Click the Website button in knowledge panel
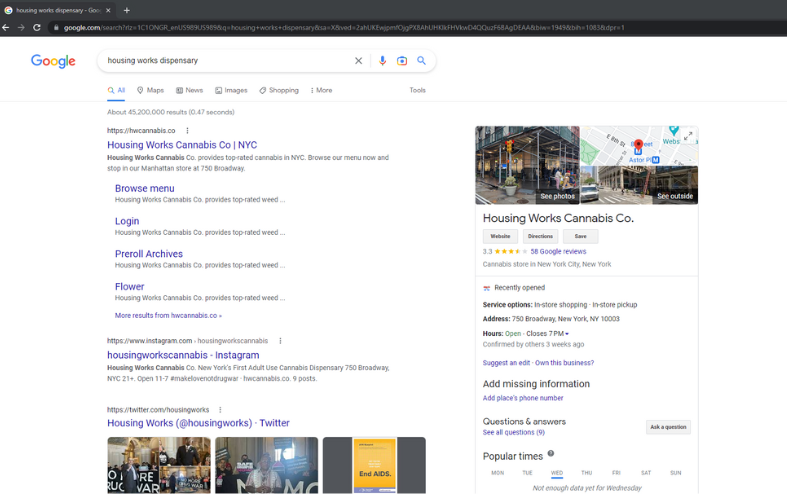787x494 pixels. coord(500,236)
